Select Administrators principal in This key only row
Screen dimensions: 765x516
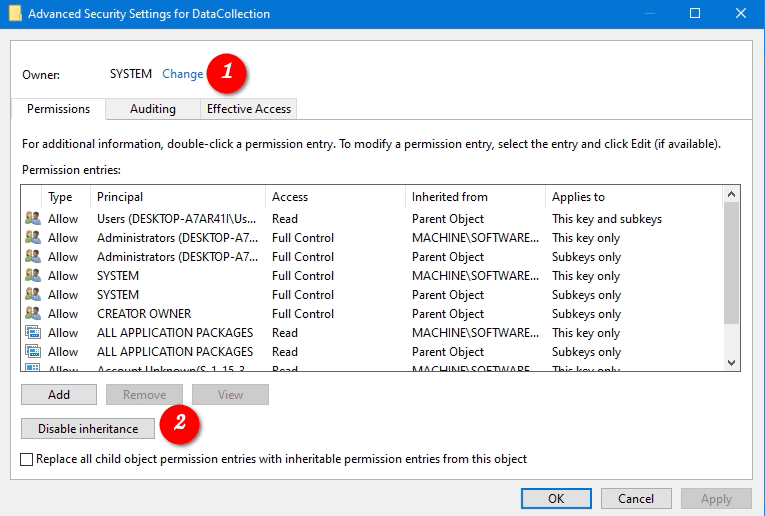(x=177, y=238)
